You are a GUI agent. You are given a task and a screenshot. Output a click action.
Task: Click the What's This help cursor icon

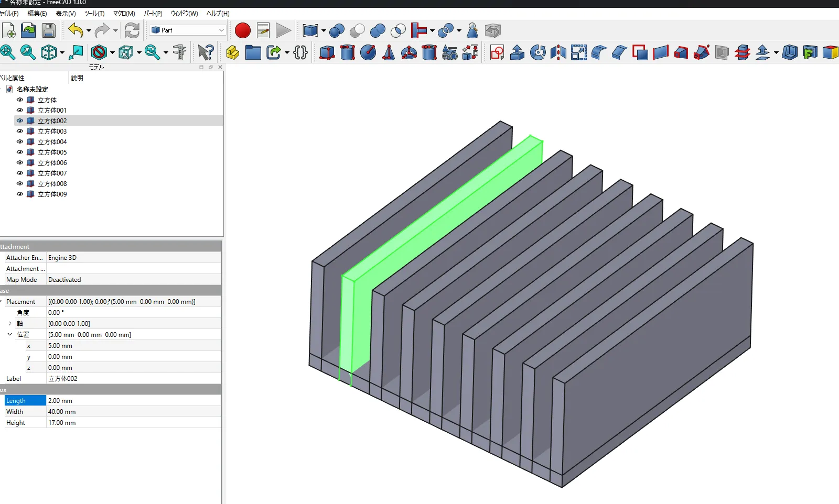206,52
